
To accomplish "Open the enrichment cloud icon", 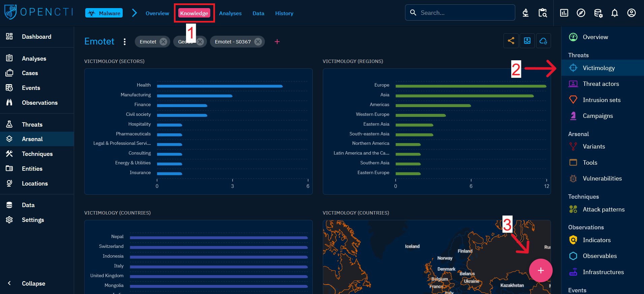I will tap(543, 41).
